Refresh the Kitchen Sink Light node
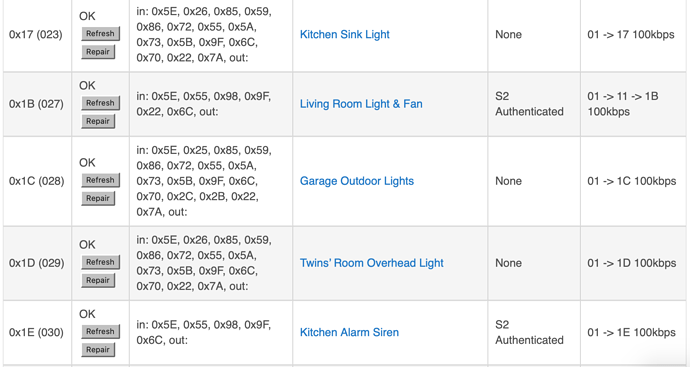Image resolution: width=690 pixels, height=367 pixels. [100, 33]
